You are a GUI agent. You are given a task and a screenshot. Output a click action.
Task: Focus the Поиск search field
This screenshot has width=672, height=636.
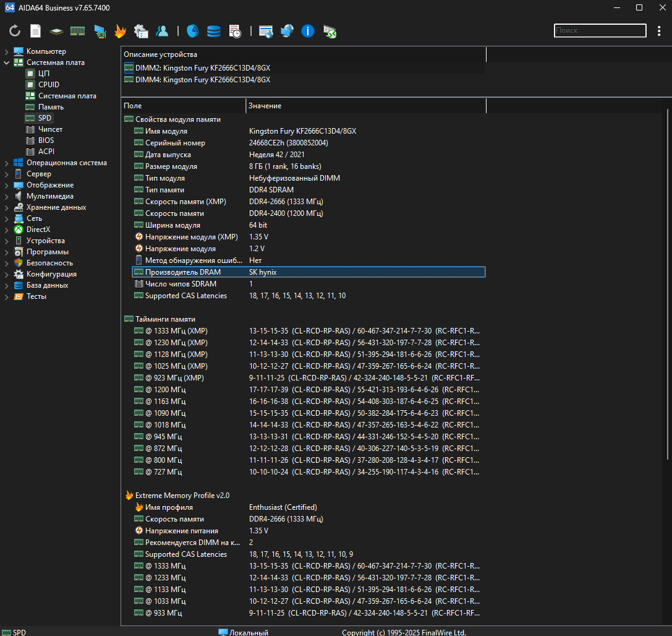(x=600, y=30)
